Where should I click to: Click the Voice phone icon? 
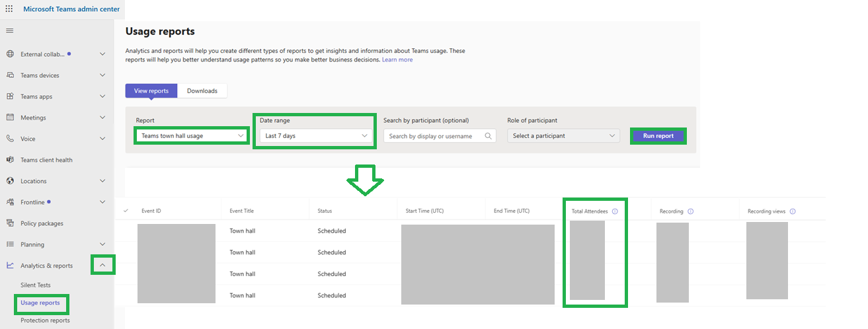coord(10,139)
